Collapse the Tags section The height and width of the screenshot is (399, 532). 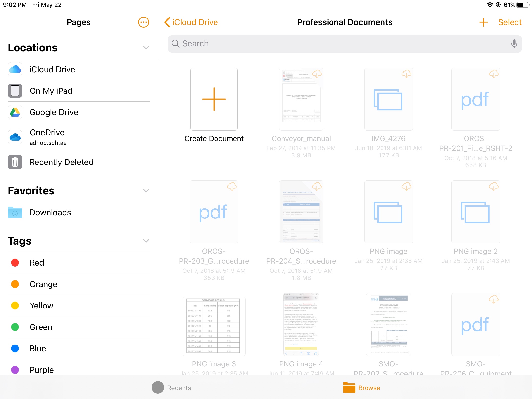[146, 241]
